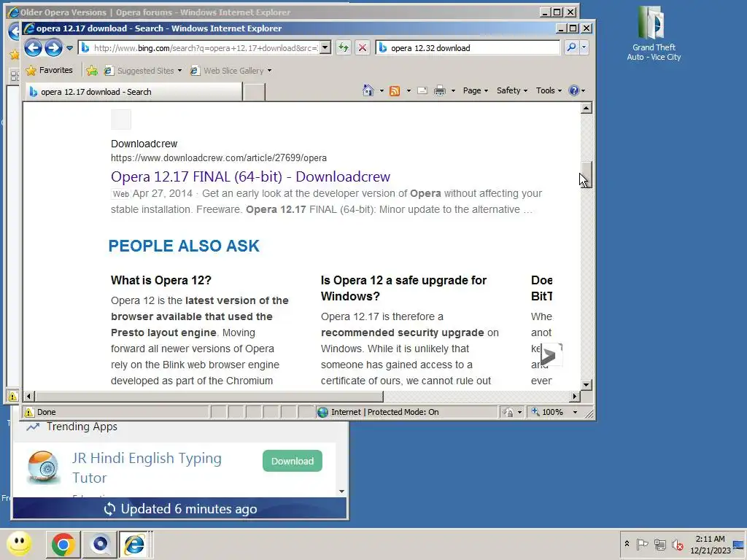This screenshot has width=747, height=560.
Task: Click the network tray icon
Action: click(659, 544)
